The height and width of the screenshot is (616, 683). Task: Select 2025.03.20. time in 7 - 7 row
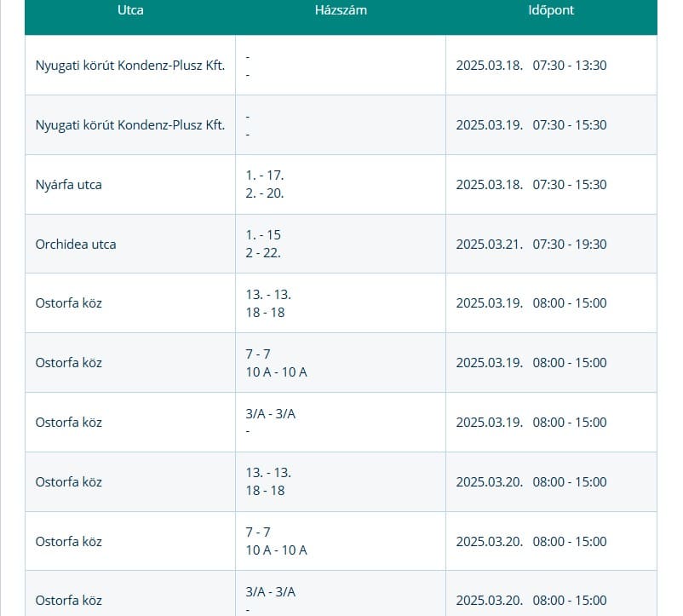click(531, 541)
